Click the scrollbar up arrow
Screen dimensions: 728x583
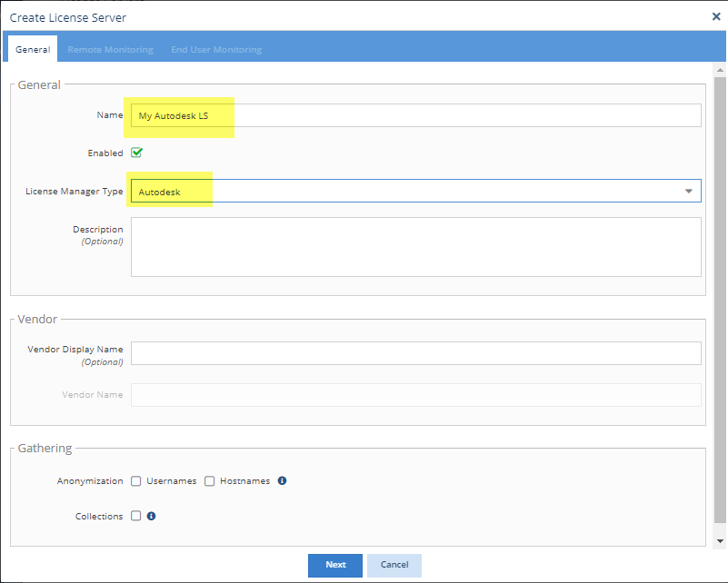tap(720, 70)
